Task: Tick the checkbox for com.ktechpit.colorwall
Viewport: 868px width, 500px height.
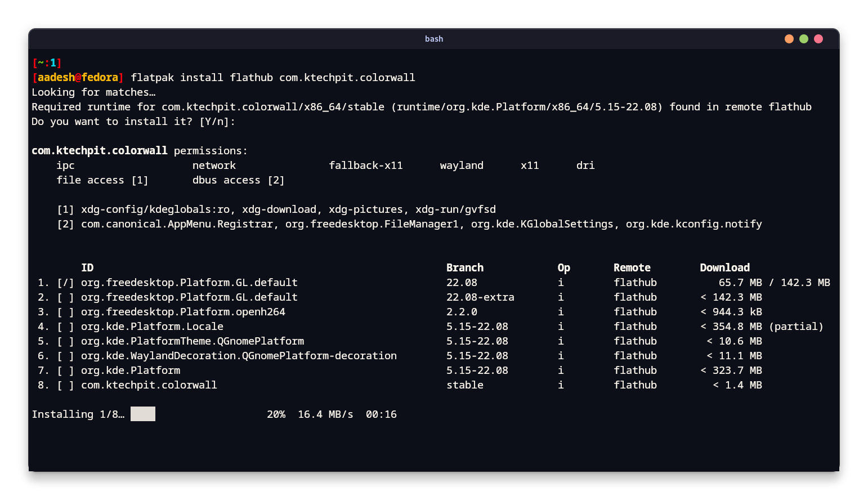Action: pos(65,385)
